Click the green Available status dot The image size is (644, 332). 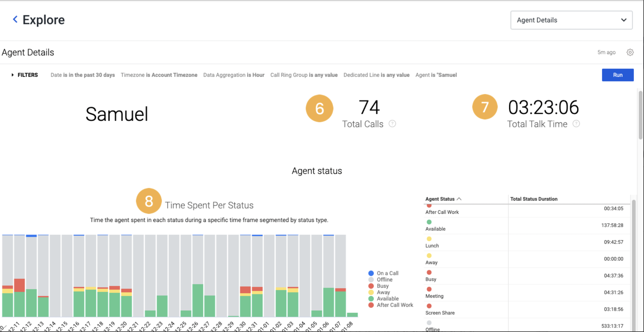tap(429, 222)
